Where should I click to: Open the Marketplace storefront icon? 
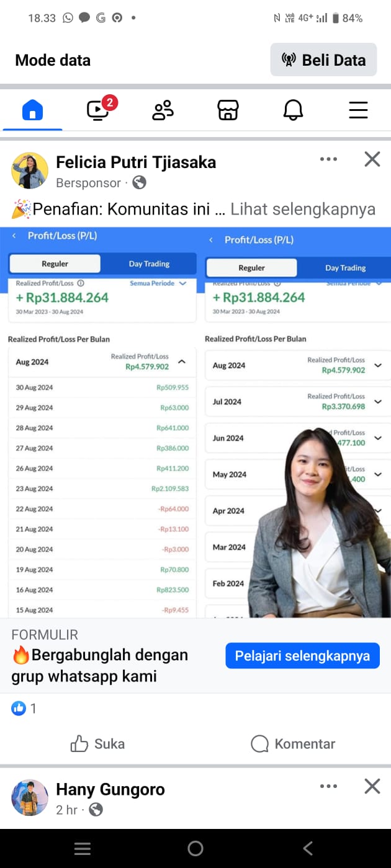click(228, 110)
